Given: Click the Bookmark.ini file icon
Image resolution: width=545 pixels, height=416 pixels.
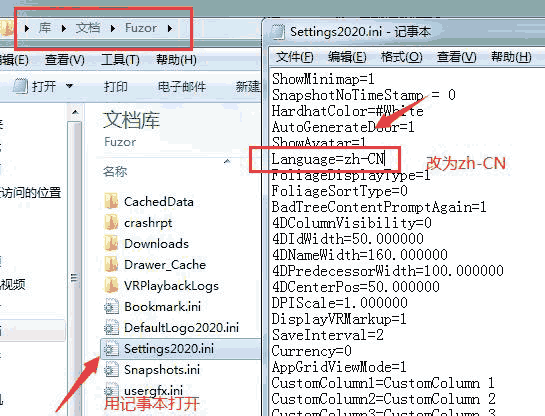Looking at the screenshot, I should coord(111,307).
